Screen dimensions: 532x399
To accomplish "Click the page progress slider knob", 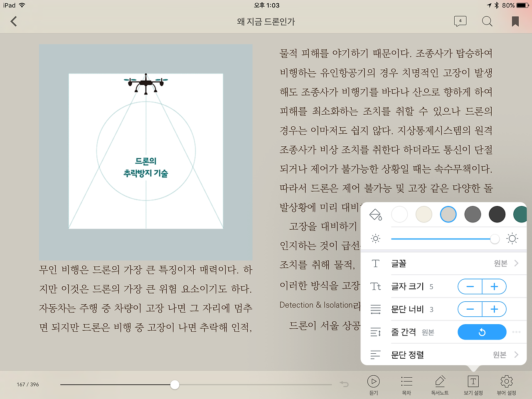I will tap(175, 385).
